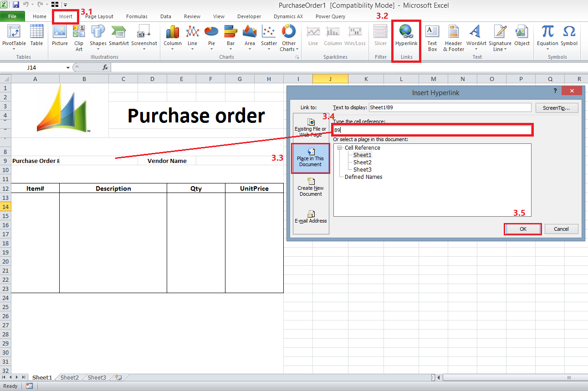This screenshot has height=391, width=588.
Task: Insert a PivotTable
Action: click(x=14, y=36)
